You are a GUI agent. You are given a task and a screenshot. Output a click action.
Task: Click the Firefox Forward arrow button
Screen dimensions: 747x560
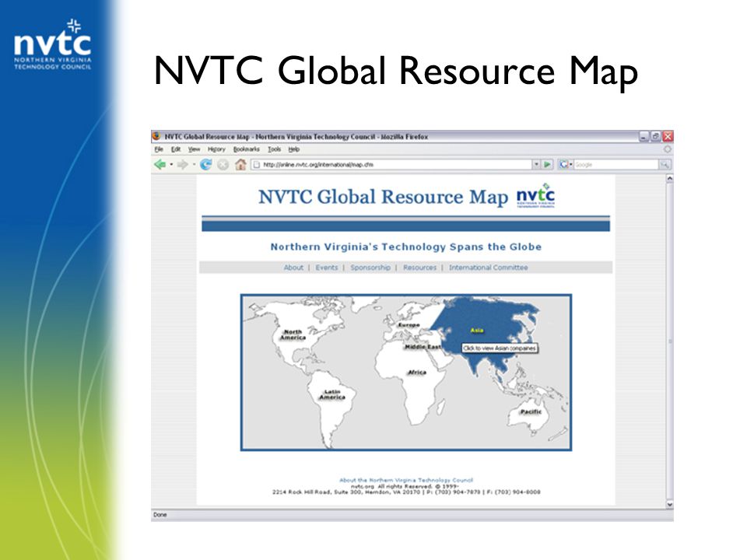182,165
